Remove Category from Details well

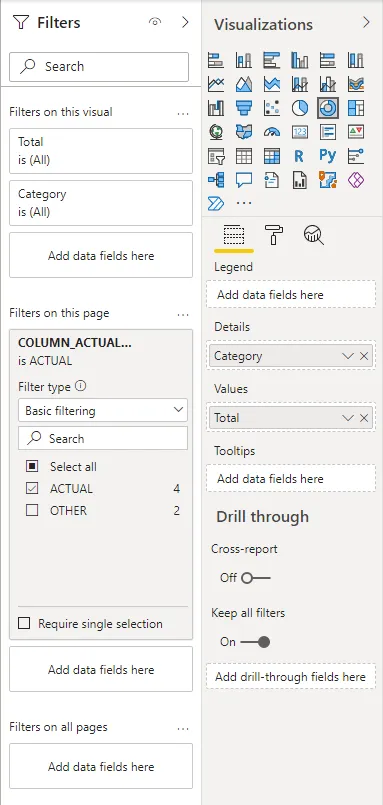click(364, 356)
